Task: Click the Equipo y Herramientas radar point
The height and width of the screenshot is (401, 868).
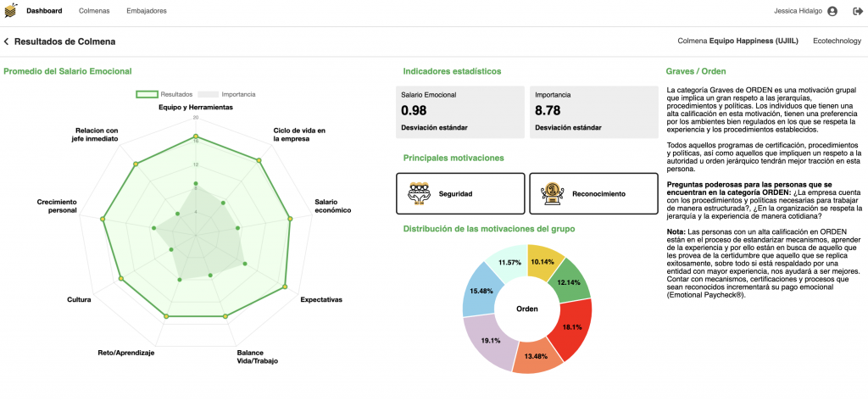Action: pos(196,136)
